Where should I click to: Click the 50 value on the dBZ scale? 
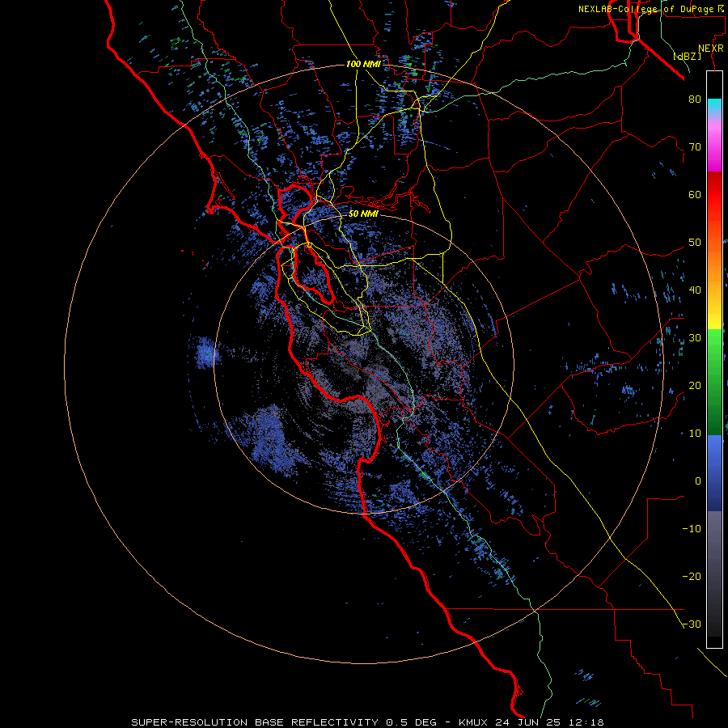[x=695, y=243]
